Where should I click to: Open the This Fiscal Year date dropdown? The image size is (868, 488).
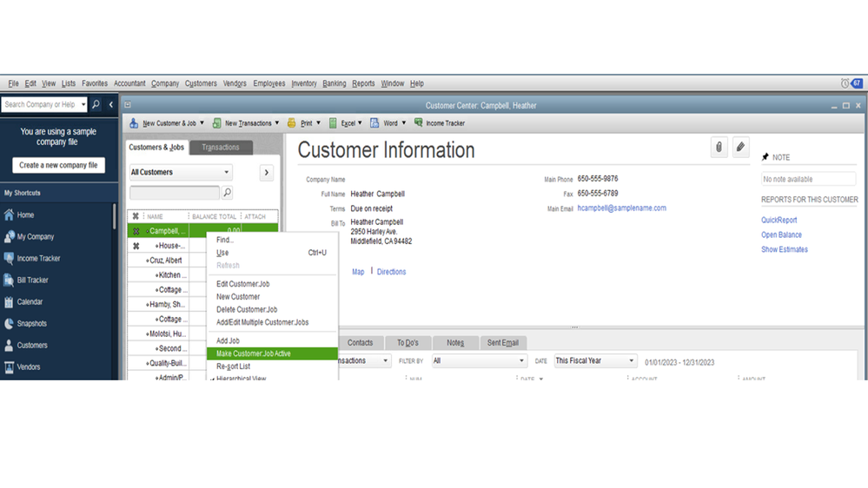click(x=595, y=360)
